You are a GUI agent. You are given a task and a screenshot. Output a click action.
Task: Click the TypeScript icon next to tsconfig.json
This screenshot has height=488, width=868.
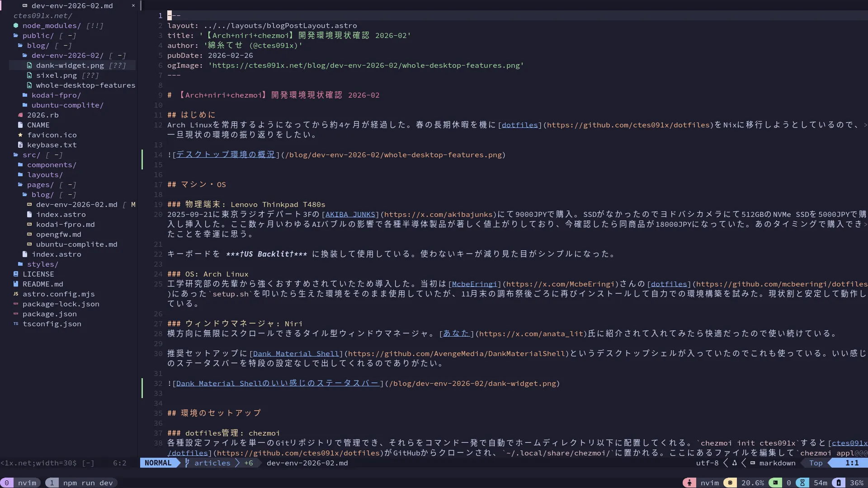pos(16,324)
